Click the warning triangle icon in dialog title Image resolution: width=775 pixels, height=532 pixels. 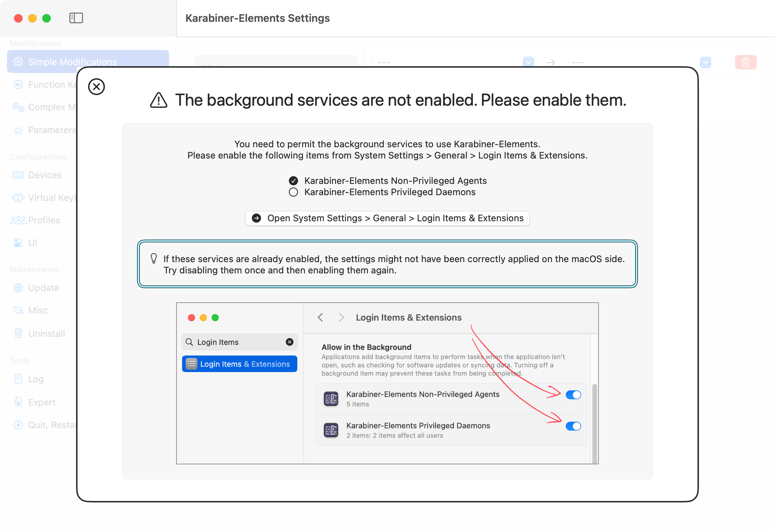tap(159, 100)
